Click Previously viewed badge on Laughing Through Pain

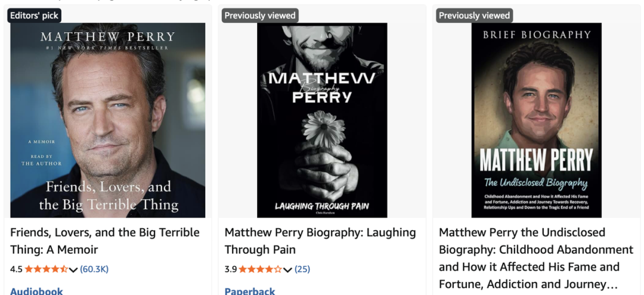(x=260, y=15)
